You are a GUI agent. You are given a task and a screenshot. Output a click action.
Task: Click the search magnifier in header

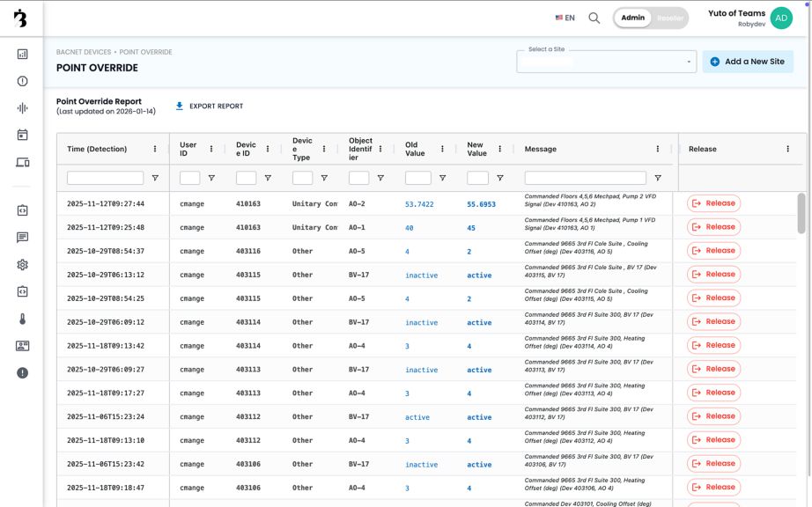click(594, 18)
